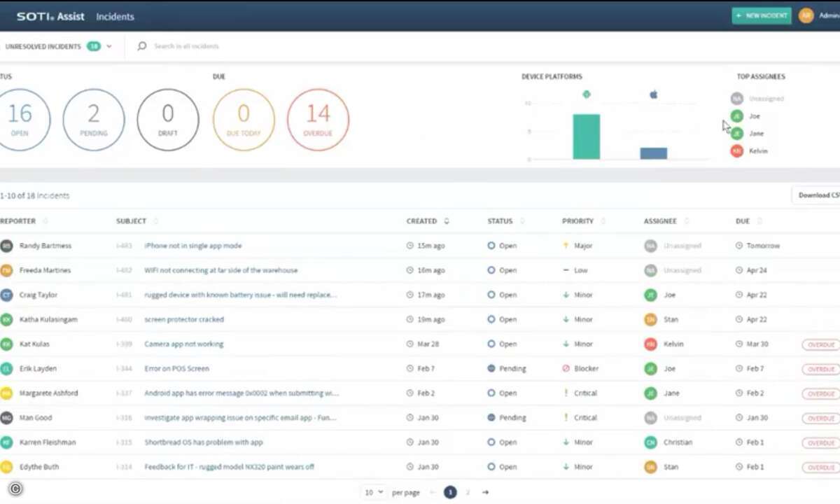The image size is (840, 504).
Task: Select the Pending incidents circle
Action: (94, 119)
